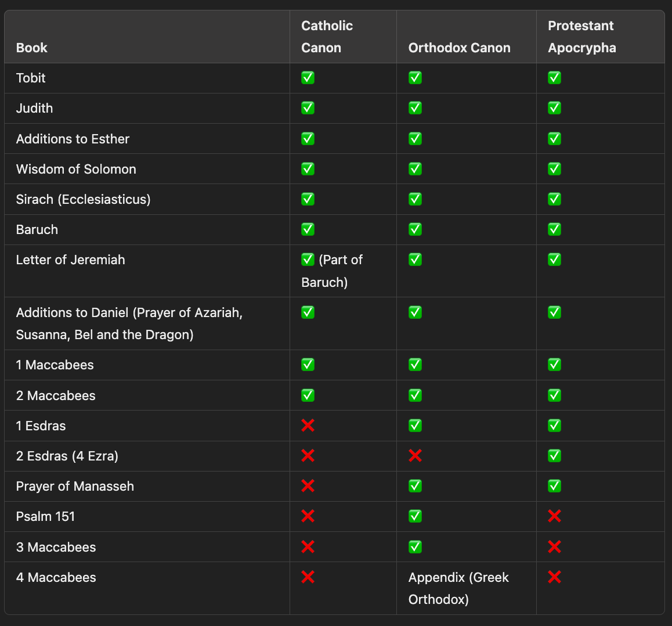Click Psalm 151 Catholic Canon red cross
This screenshot has height=626, width=672.
[x=308, y=516]
